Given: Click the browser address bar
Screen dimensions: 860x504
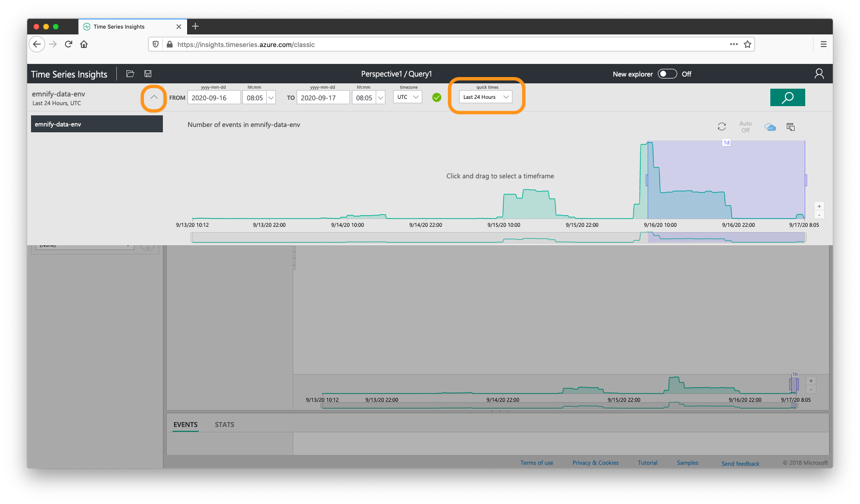Looking at the screenshot, I should tap(451, 44).
